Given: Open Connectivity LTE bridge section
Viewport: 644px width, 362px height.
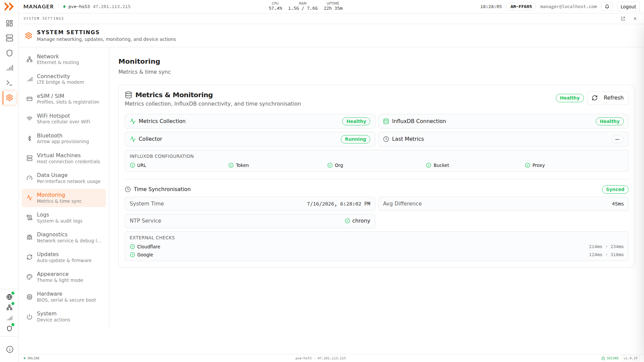Looking at the screenshot, I should [x=64, y=79].
